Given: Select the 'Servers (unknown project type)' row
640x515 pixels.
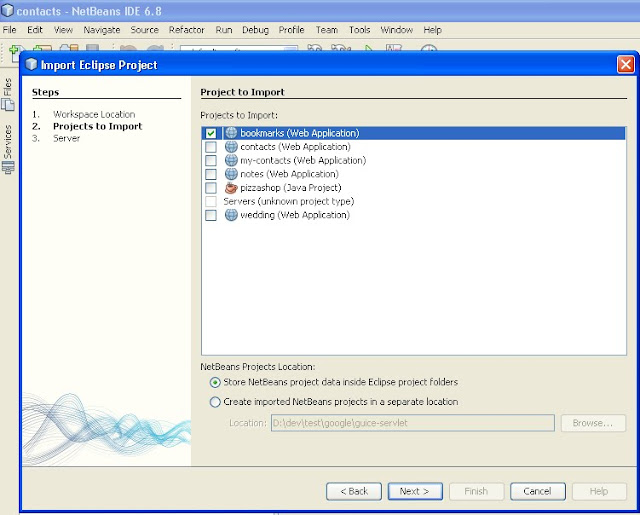Looking at the screenshot, I should (413, 201).
